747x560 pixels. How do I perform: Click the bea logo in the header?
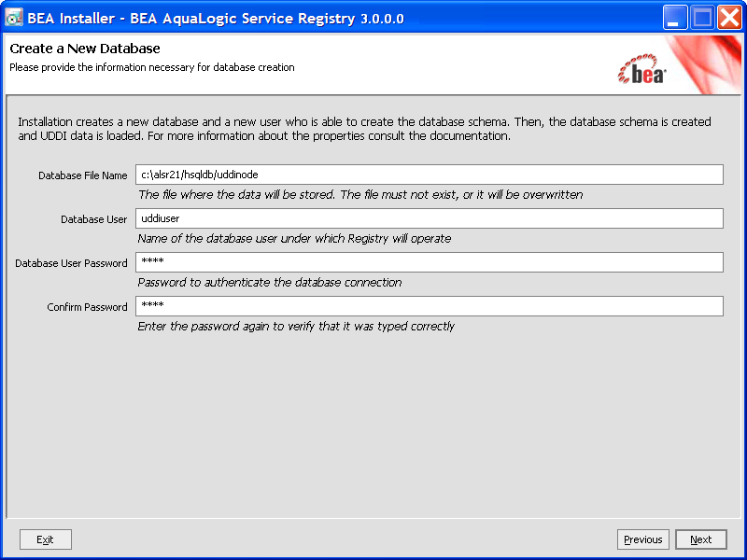[641, 69]
